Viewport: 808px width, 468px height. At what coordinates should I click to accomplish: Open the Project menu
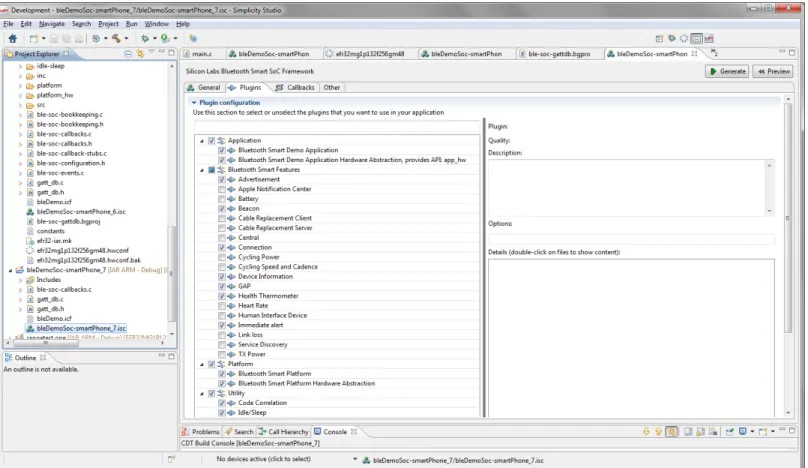(x=108, y=24)
